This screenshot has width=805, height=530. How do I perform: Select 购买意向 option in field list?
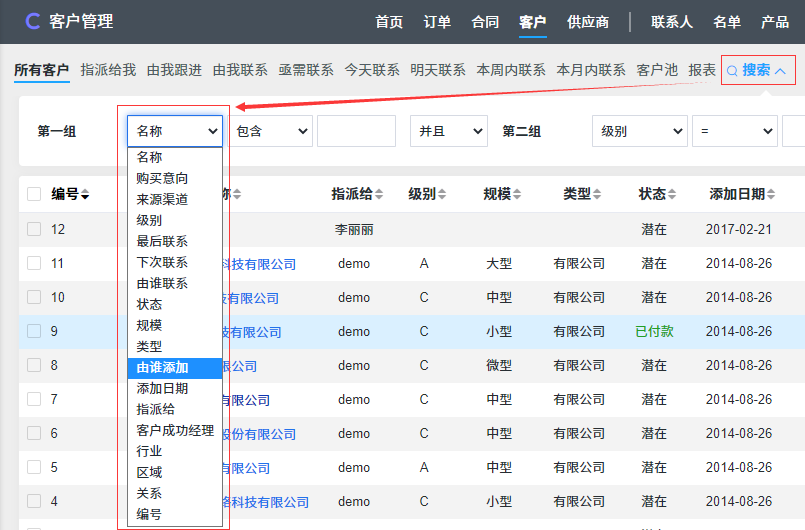pyautogui.click(x=163, y=178)
